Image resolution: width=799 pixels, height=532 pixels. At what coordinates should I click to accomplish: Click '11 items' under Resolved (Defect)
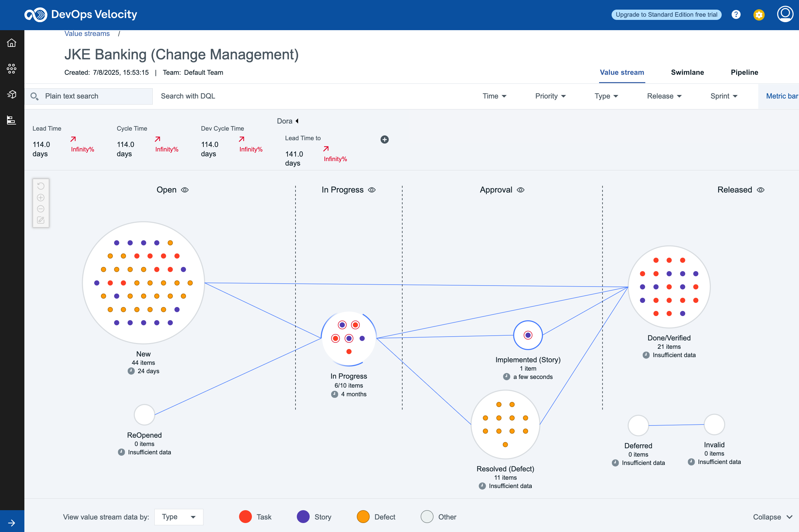tap(505, 478)
